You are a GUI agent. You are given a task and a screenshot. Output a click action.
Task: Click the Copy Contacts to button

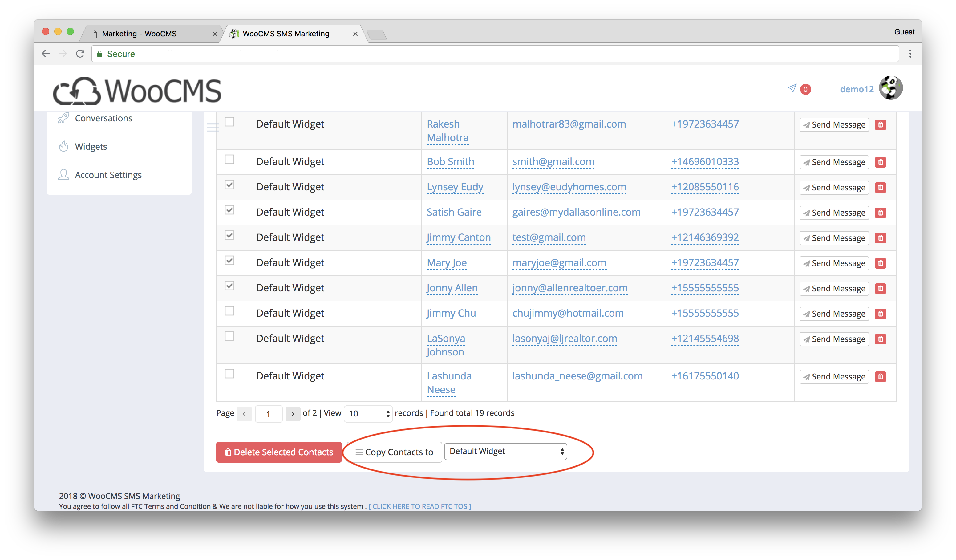point(394,452)
